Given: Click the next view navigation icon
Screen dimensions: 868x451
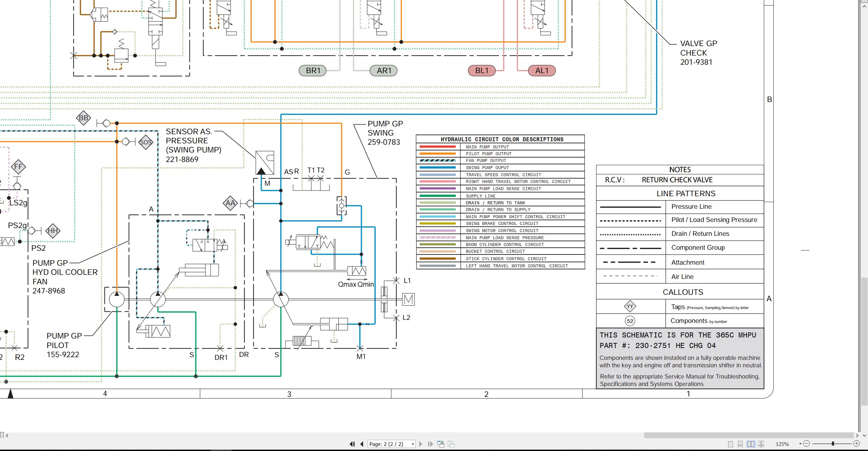Looking at the screenshot, I should (451, 444).
